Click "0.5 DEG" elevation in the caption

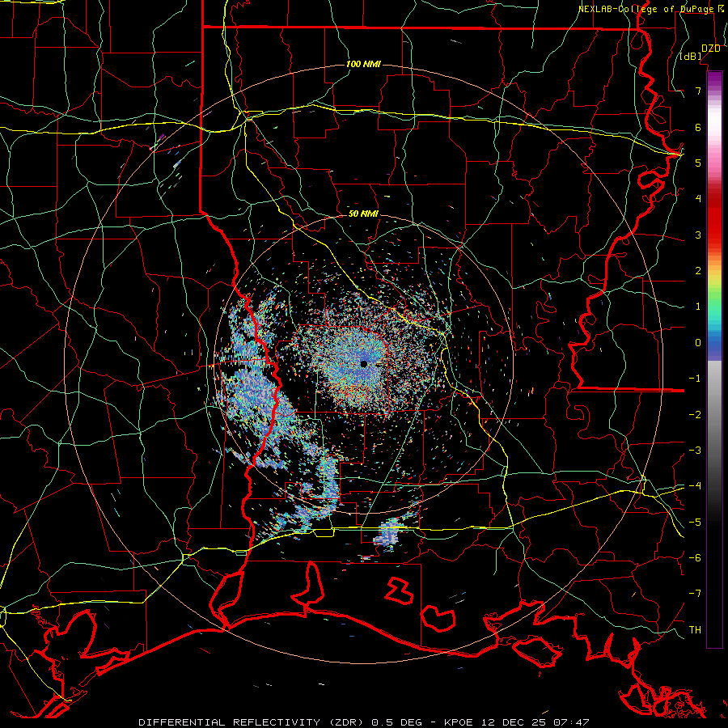pos(396,722)
